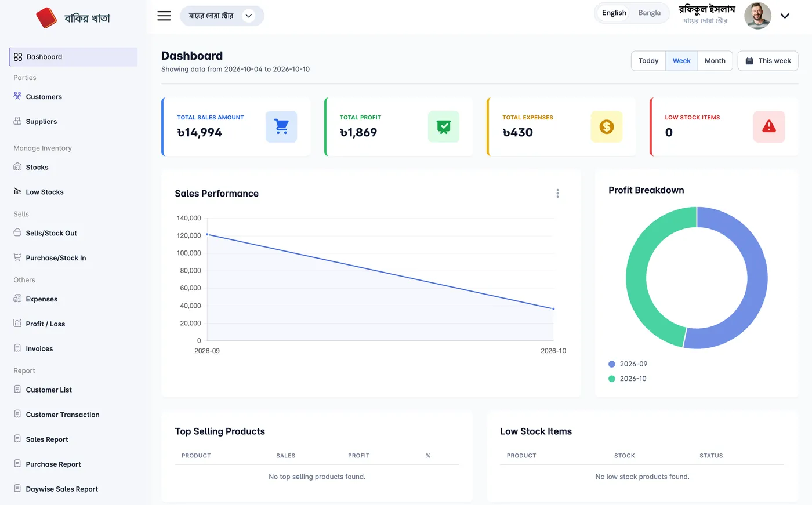
Task: Click the Invoices document icon
Action: coord(17,348)
